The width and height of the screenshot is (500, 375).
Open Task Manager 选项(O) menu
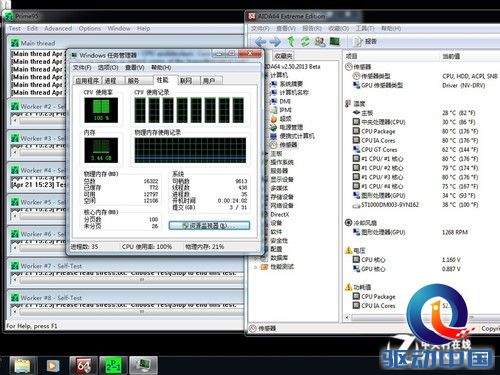click(x=108, y=68)
